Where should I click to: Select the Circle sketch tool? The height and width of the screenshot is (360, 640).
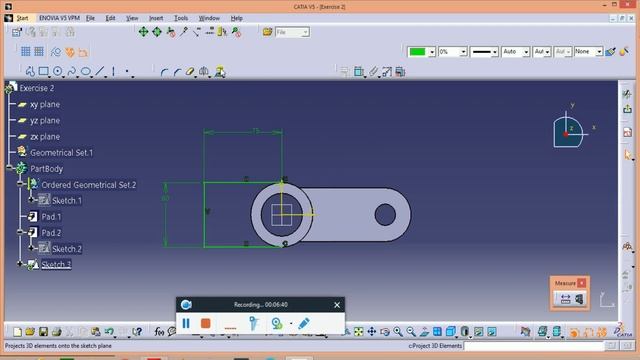(x=58, y=71)
